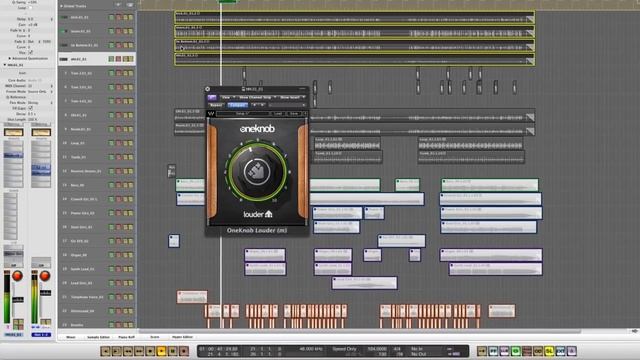Record-enable the selected HH track
640x360 pixels.
pyautogui.click(x=119, y=59)
